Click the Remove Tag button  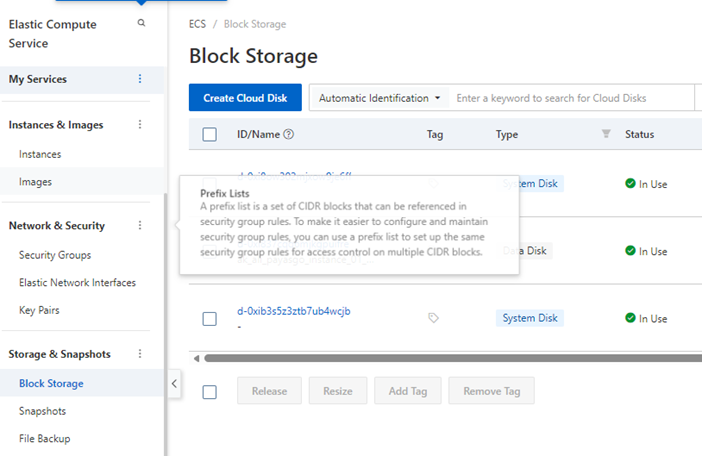pyautogui.click(x=492, y=391)
